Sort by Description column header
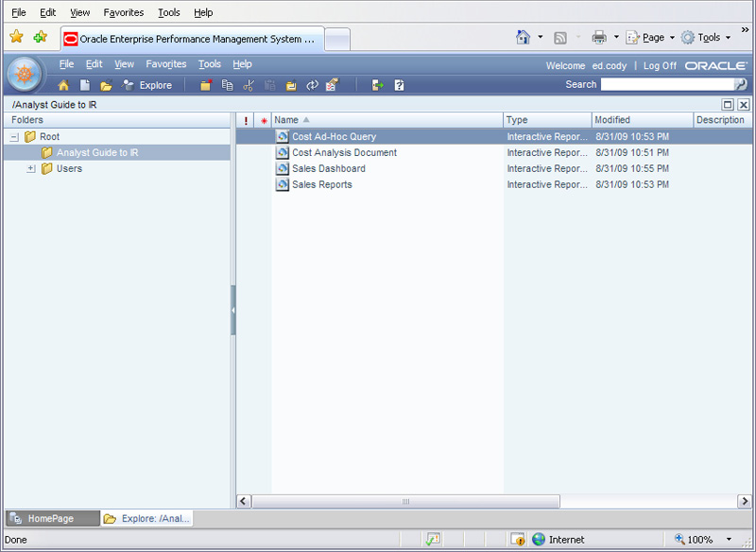The image size is (756, 552). point(722,120)
